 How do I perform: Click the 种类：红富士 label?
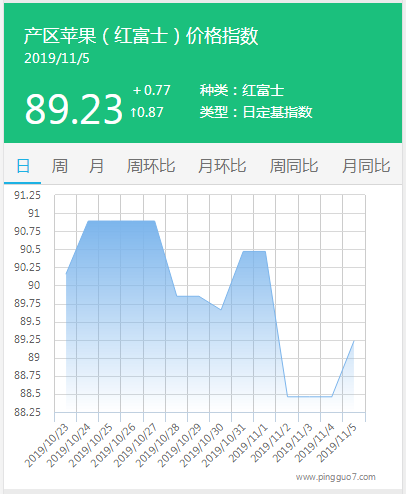point(242,90)
